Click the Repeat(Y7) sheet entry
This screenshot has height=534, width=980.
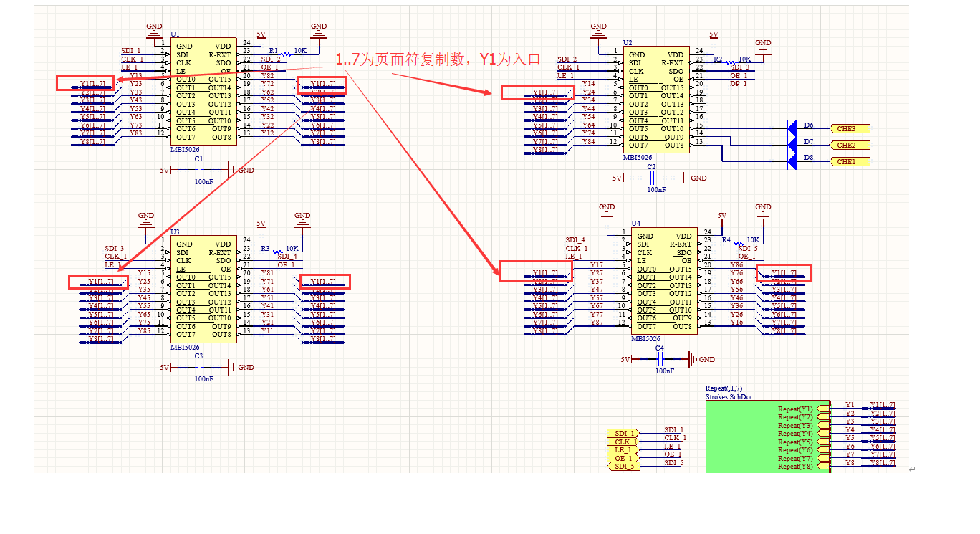tap(802, 459)
